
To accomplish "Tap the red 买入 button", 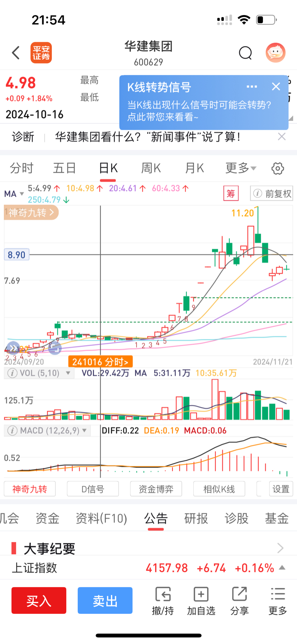I will [39, 601].
